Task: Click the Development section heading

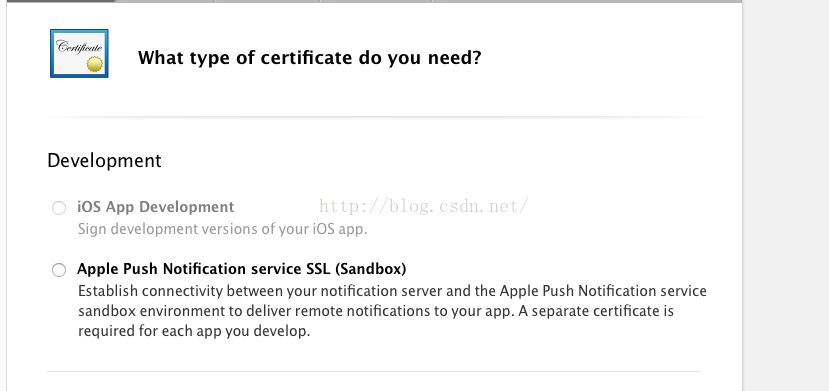Action: (x=104, y=161)
